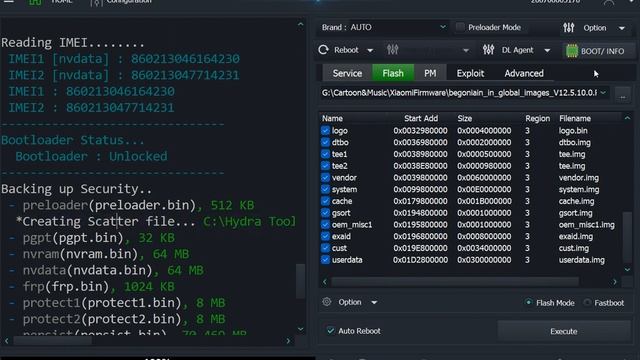The image size is (640, 360).
Task: Click the partition list vertical scrollbar thumb
Action: [627, 237]
